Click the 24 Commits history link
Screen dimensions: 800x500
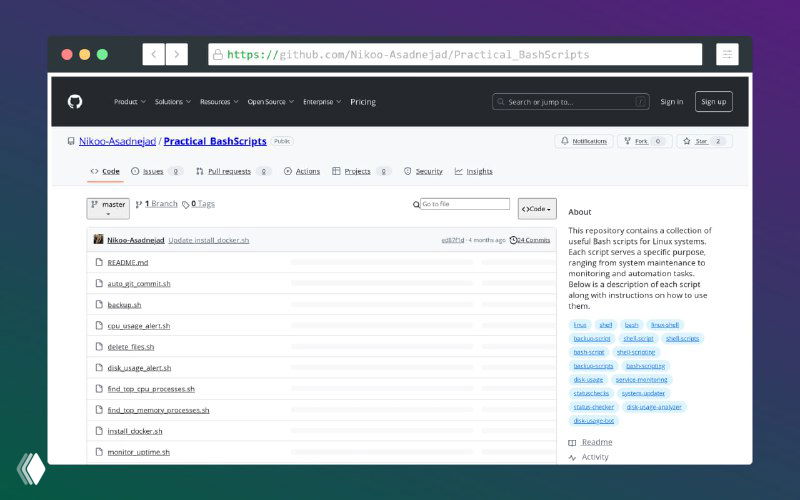530,240
